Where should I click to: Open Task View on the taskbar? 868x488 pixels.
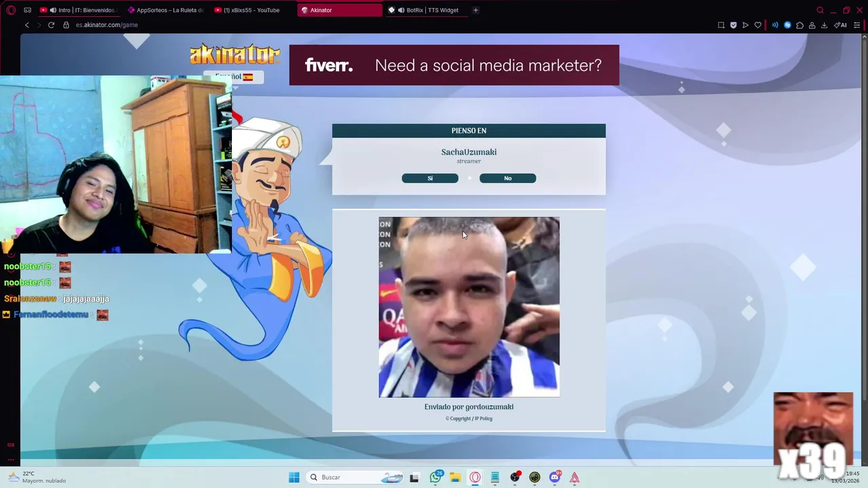coord(414,478)
